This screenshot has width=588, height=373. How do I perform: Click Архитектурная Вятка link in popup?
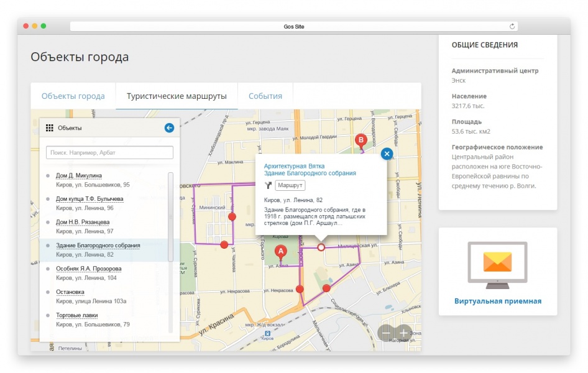[294, 167]
